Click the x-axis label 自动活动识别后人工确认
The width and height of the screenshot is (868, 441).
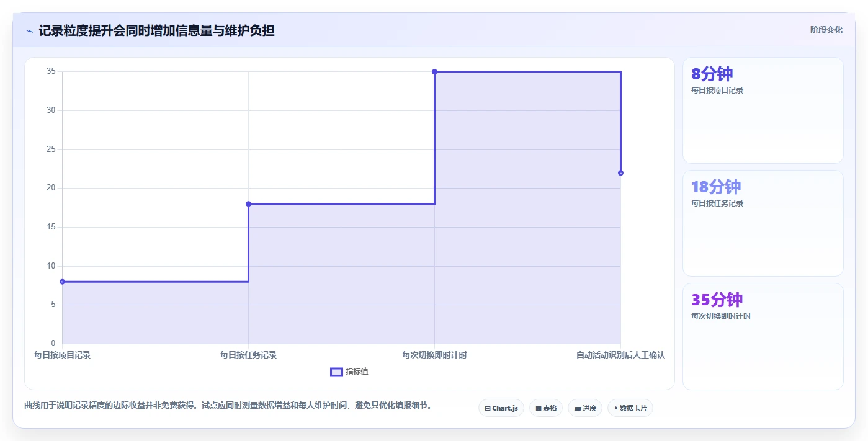click(x=620, y=355)
